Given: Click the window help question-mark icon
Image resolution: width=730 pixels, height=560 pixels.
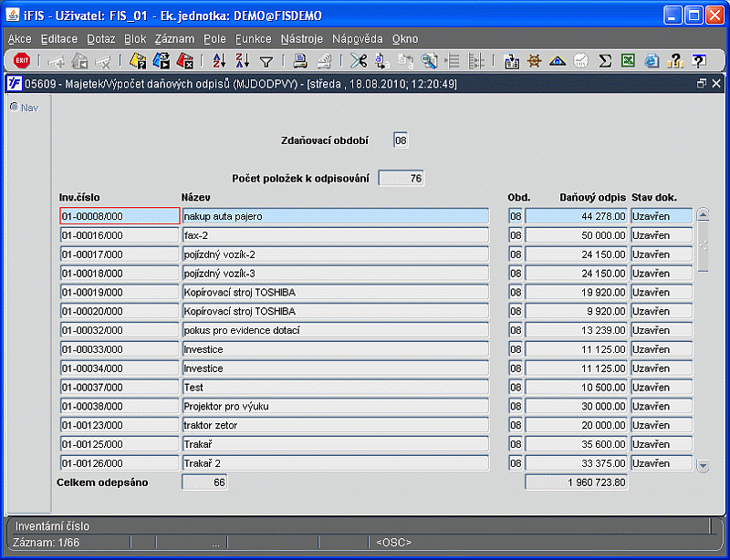Looking at the screenshot, I should coord(699,60).
